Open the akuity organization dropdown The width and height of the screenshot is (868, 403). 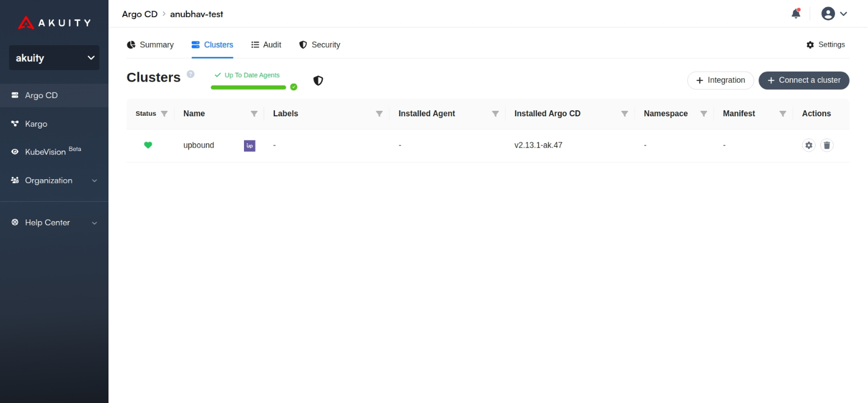[54, 58]
